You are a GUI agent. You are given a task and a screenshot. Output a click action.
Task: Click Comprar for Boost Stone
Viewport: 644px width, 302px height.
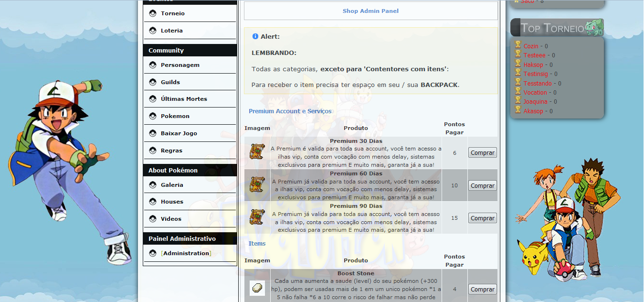[x=483, y=289]
